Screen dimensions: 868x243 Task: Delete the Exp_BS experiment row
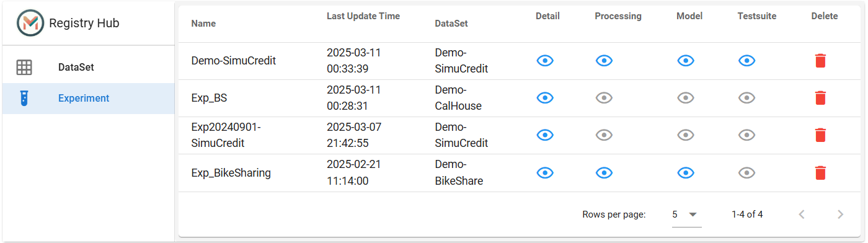tap(820, 98)
